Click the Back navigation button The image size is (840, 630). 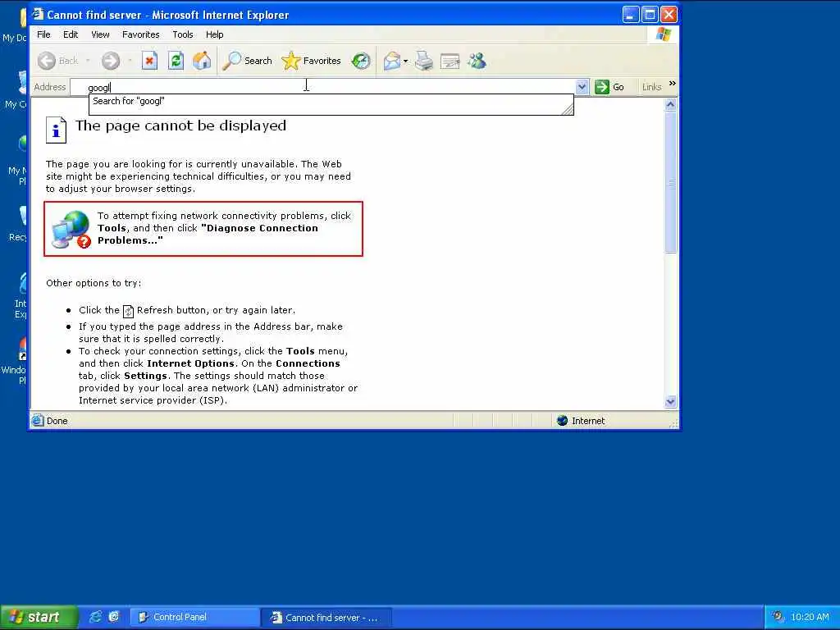point(58,61)
